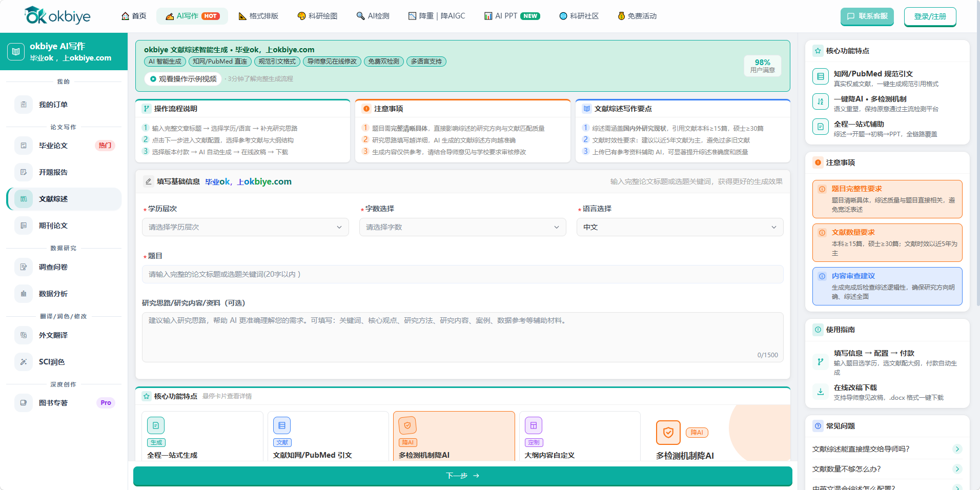Click the 导师意见在线修改 tag
The image size is (980, 490).
click(x=332, y=62)
